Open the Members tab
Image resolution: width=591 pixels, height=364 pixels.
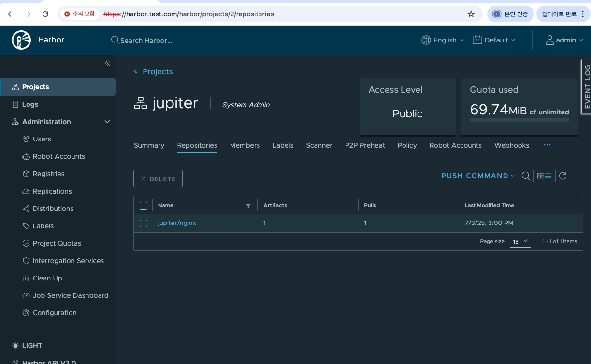coord(245,145)
